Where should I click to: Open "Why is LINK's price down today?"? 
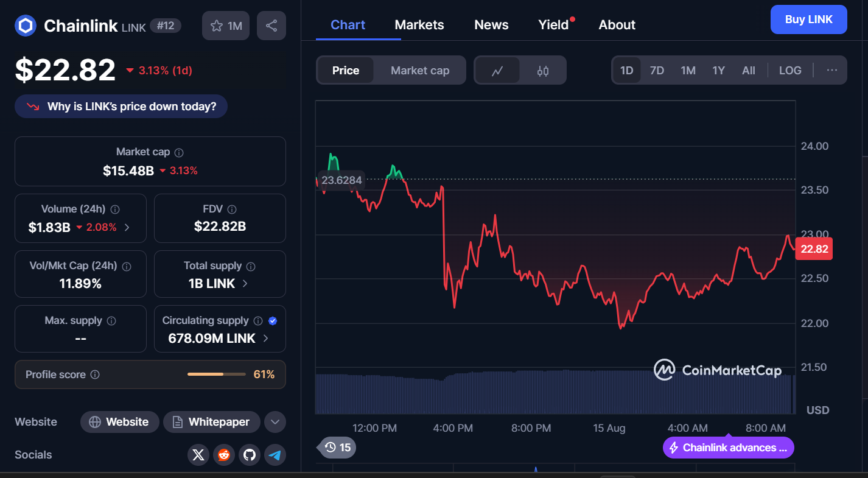tap(121, 107)
